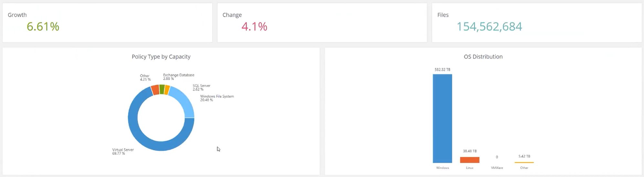
Task: Click the VMWare axis label
Action: (x=497, y=168)
